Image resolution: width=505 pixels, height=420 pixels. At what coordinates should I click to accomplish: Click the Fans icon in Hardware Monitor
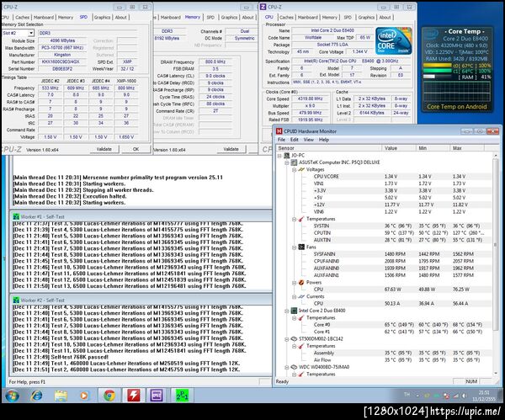[x=301, y=247]
